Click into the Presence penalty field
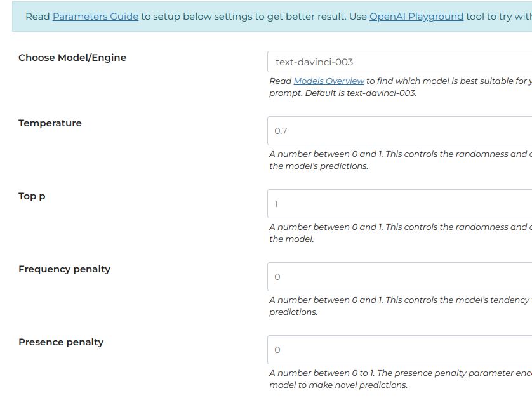The image size is (532, 398). [399, 350]
